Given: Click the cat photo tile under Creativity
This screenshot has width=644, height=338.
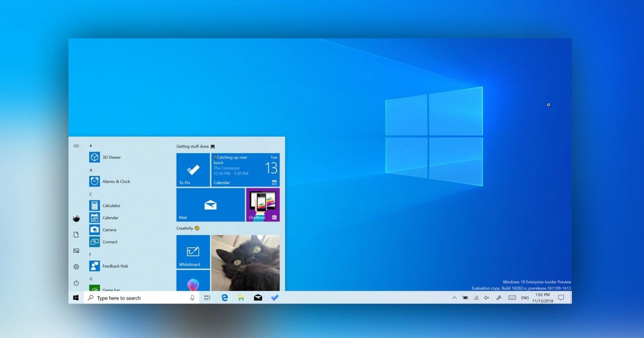Looking at the screenshot, I should pos(245,262).
